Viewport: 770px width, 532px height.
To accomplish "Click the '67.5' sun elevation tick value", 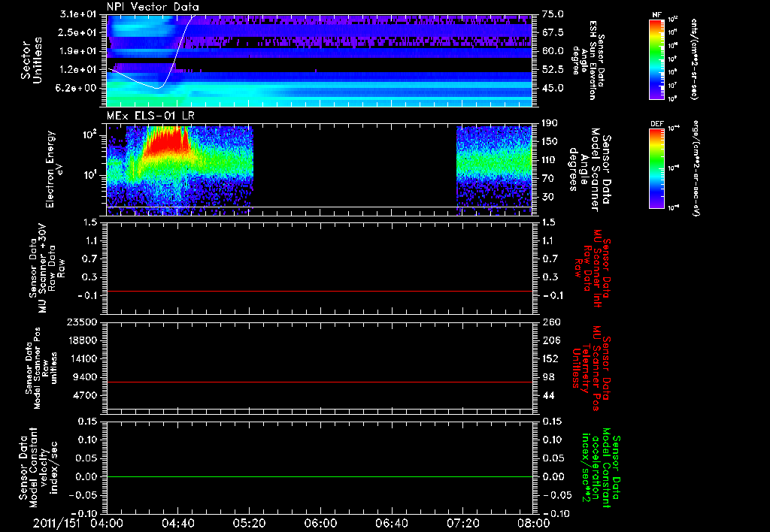I will point(553,32).
